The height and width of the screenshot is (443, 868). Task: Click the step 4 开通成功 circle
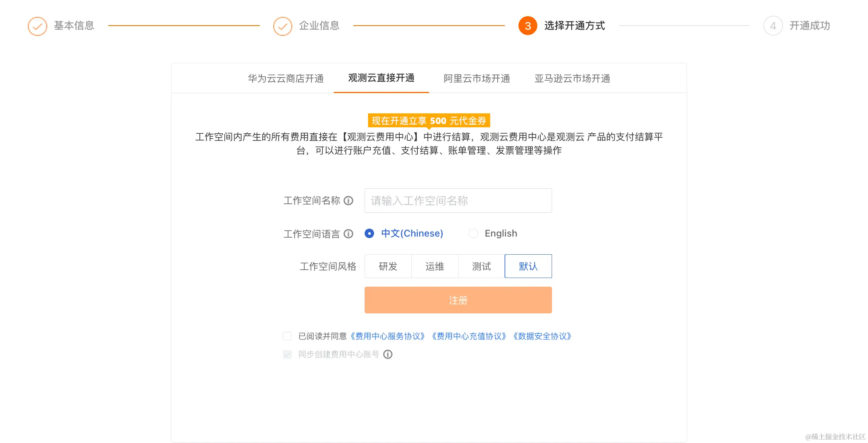click(773, 26)
